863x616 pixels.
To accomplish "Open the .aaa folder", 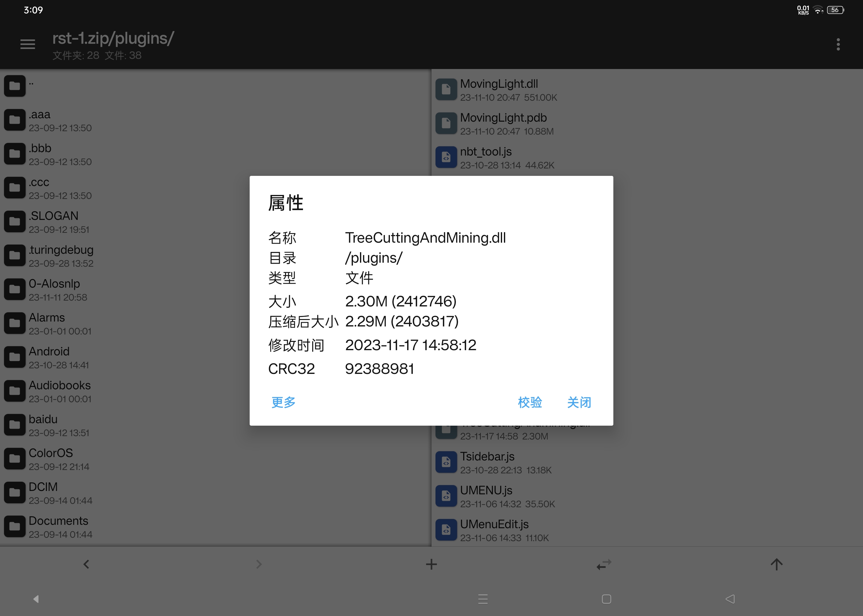I will click(x=215, y=120).
